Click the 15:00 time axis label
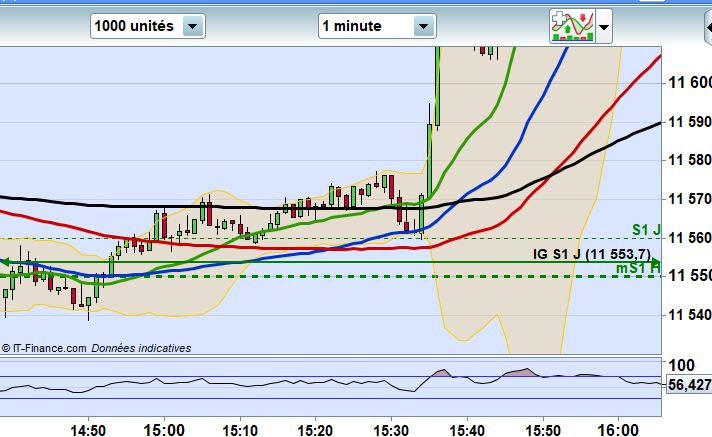This screenshot has width=712, height=437. point(164,430)
